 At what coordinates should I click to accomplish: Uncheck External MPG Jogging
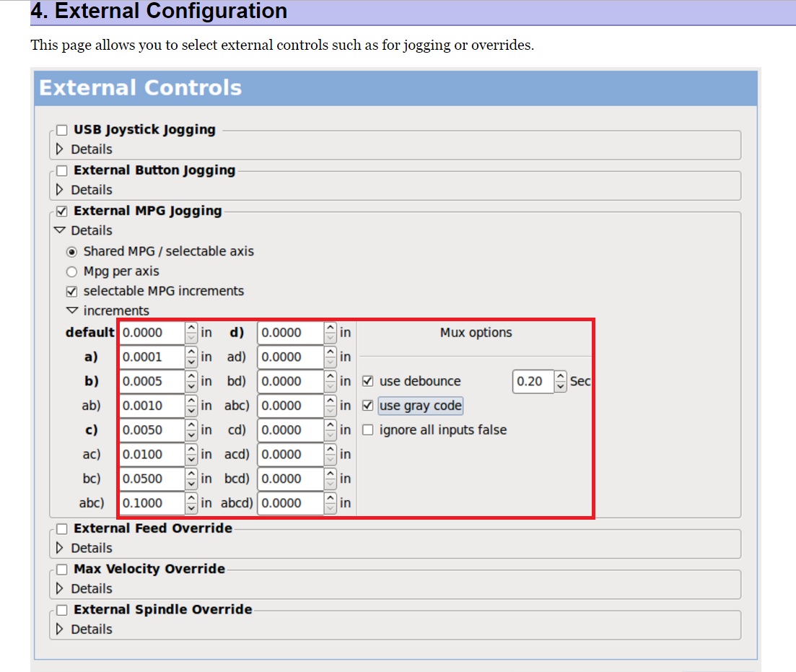62,211
